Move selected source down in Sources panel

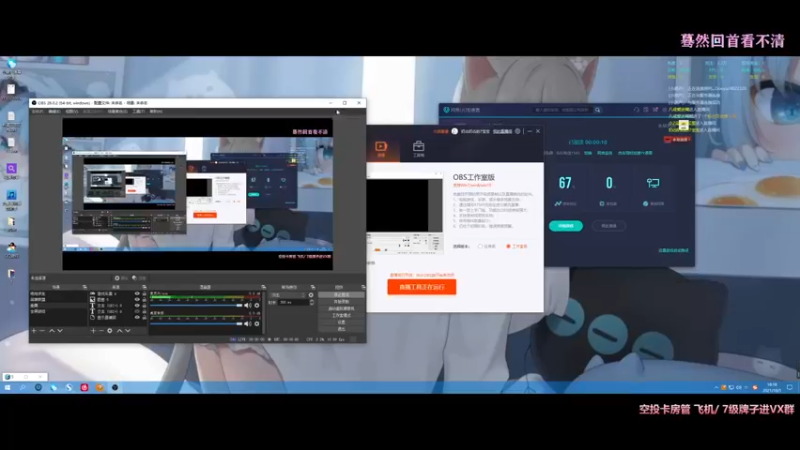pos(128,331)
